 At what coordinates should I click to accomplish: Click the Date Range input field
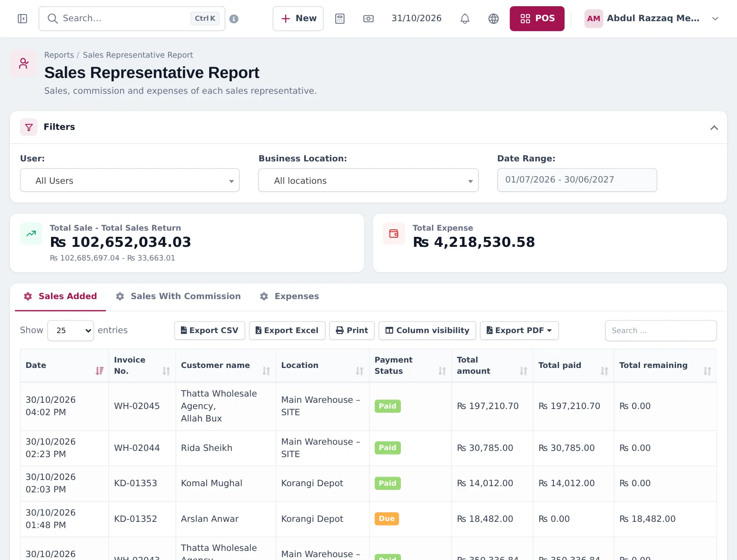click(577, 180)
